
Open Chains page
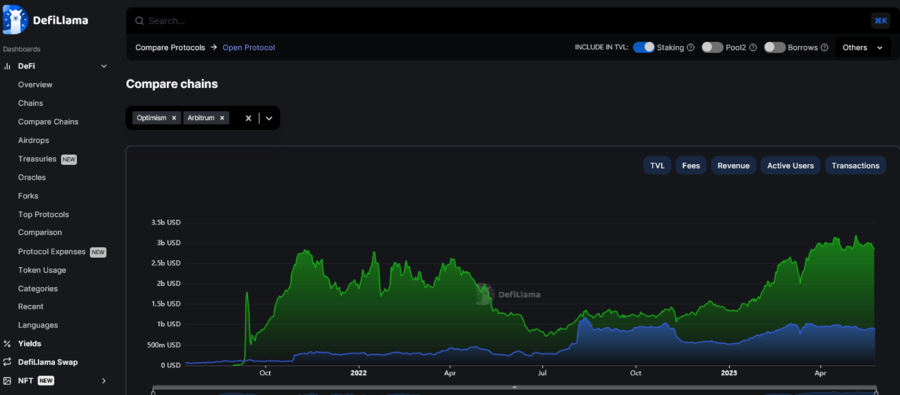(30, 103)
